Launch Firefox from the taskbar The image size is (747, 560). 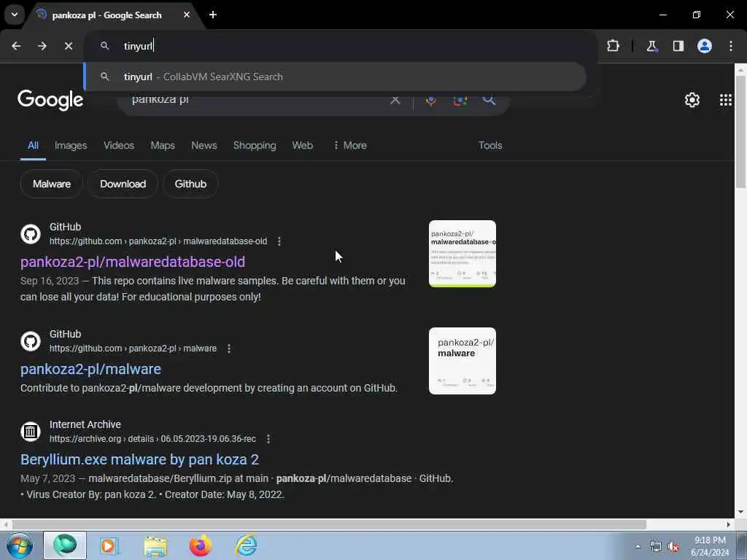point(200,545)
